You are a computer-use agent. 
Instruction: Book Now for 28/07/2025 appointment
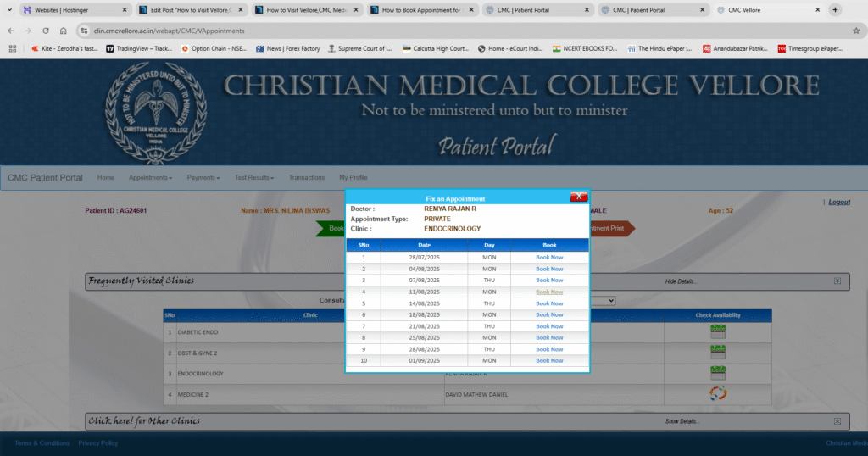549,257
